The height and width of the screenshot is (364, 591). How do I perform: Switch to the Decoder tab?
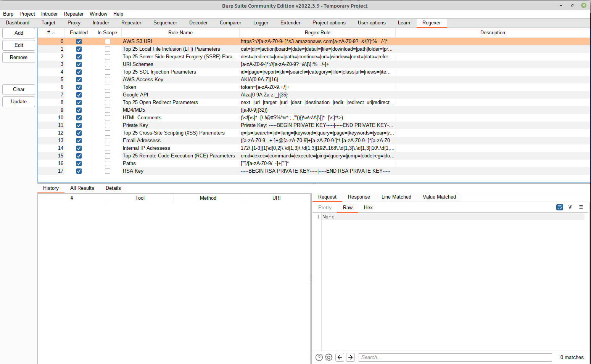click(198, 23)
